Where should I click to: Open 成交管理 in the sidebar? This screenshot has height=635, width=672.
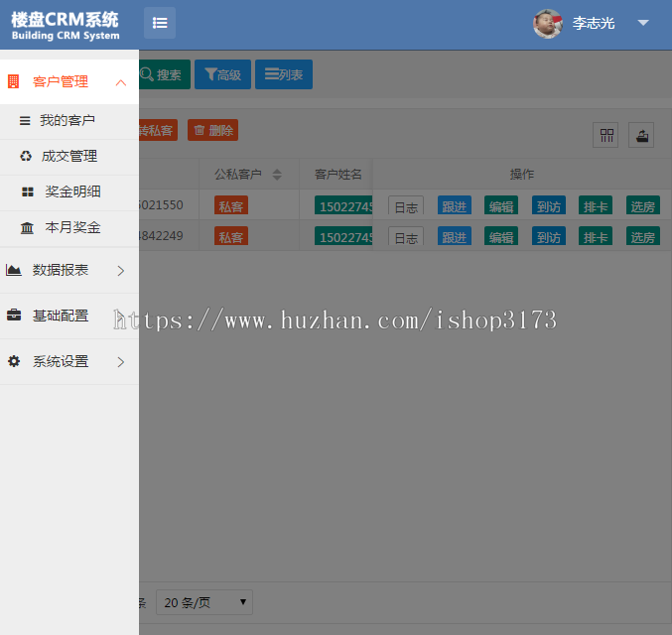68,157
